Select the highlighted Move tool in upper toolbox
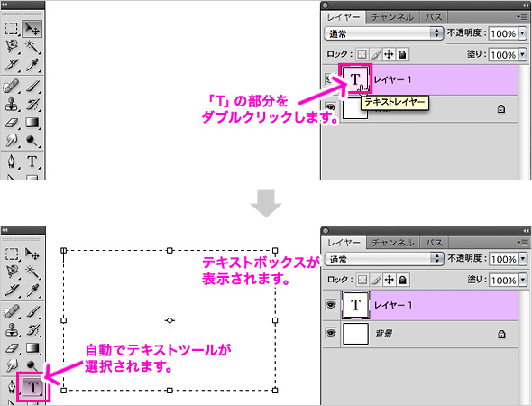The image size is (532, 406). point(32,29)
